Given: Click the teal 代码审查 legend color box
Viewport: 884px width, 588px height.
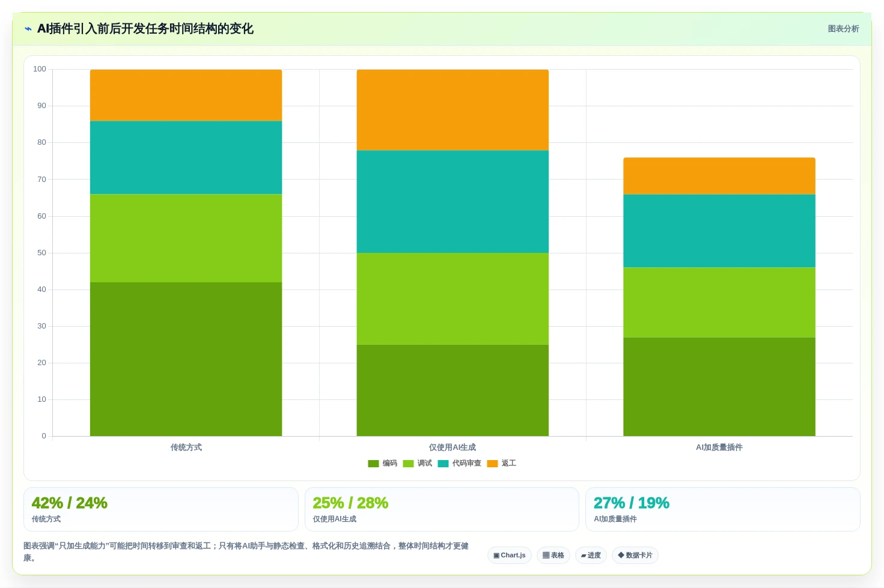Looking at the screenshot, I should click(x=443, y=464).
